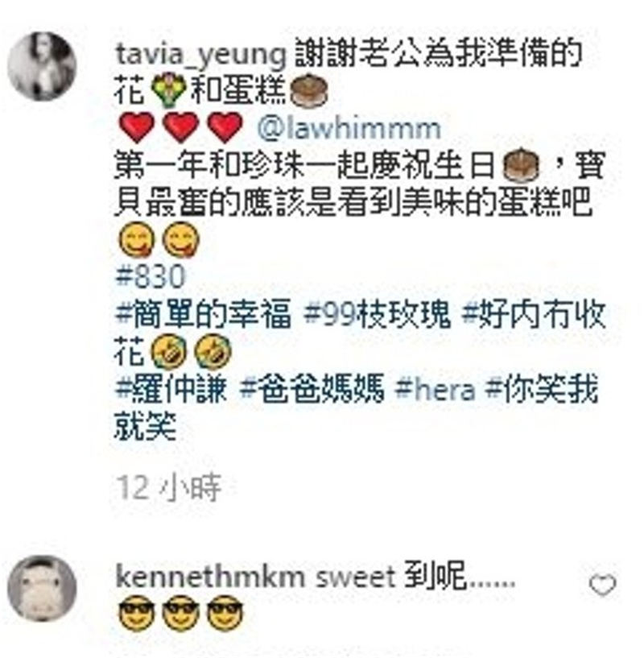This screenshot has height=658, width=644.
Task: Open tavia_yeung's profile picture
Action: (42, 66)
